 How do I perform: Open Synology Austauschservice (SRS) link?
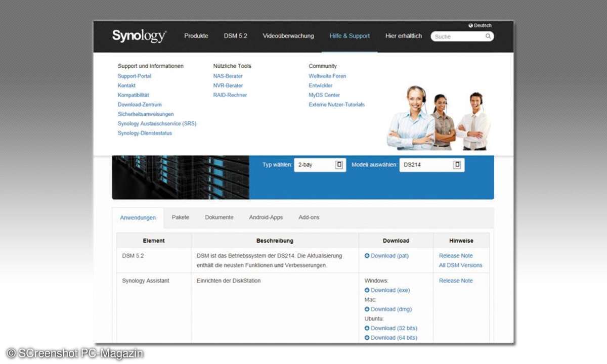click(x=157, y=124)
